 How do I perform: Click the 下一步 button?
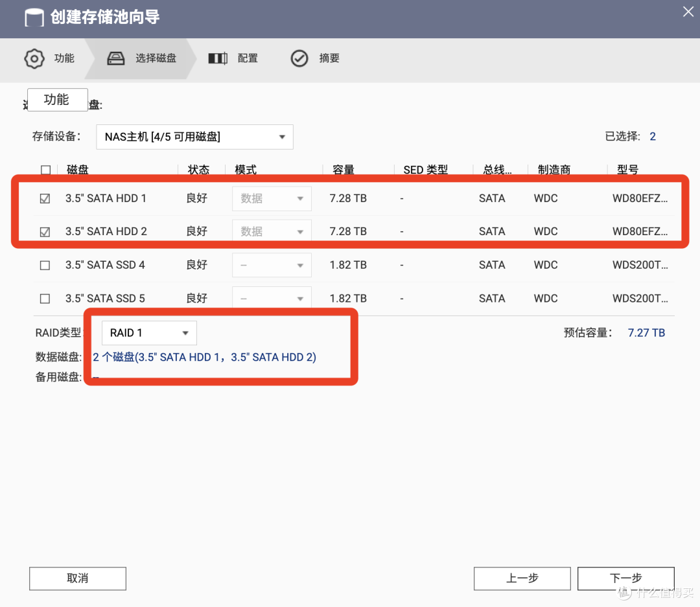626,578
